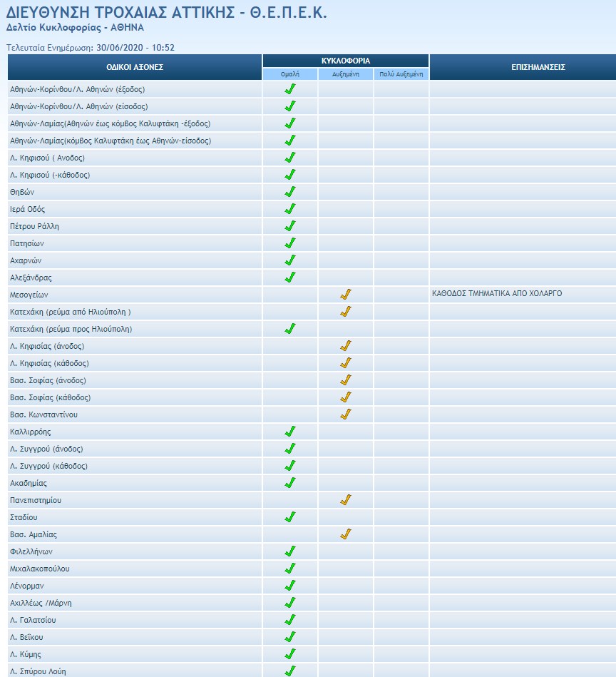Click orange checkmark in Μεσογείων row
The image size is (616, 677).
click(346, 295)
